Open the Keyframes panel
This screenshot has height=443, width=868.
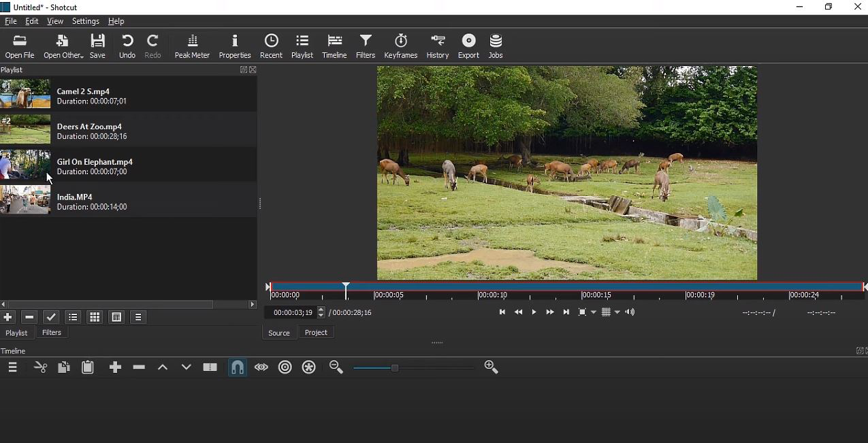[x=400, y=46]
